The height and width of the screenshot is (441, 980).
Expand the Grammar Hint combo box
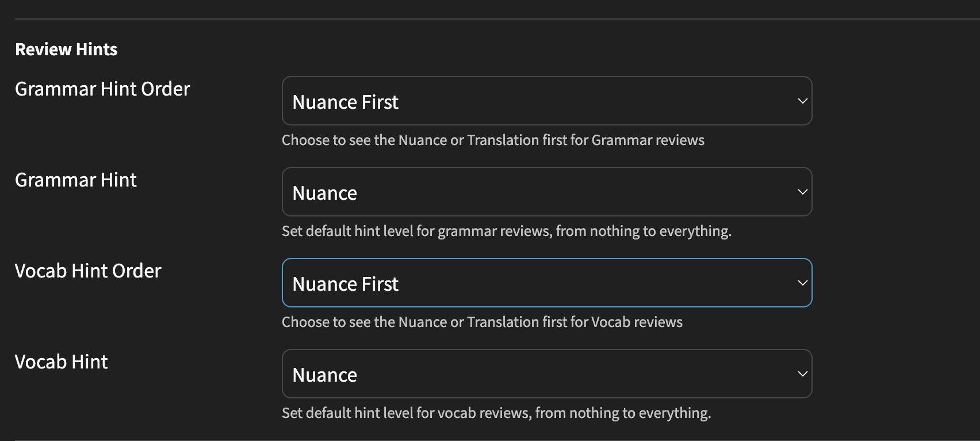pyautogui.click(x=546, y=192)
